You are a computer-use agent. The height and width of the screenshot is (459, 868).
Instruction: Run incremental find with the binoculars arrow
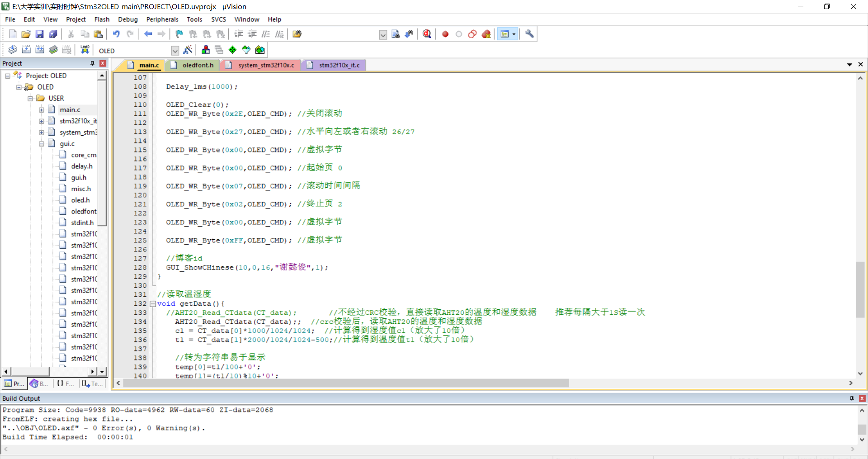click(409, 34)
